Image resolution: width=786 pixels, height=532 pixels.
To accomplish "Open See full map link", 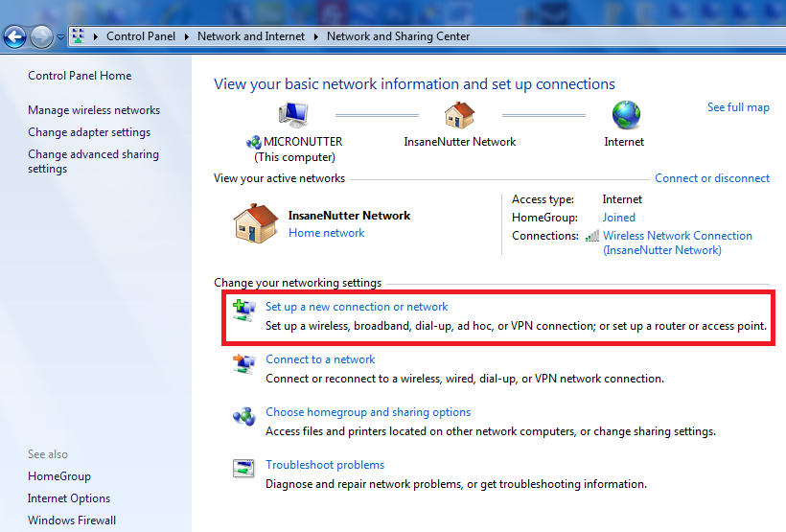I will (738, 107).
